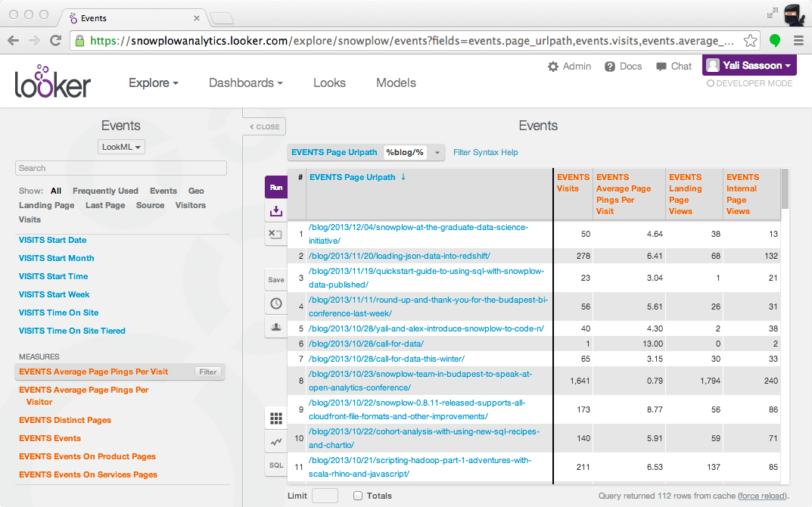Open the Explore menu

153,82
